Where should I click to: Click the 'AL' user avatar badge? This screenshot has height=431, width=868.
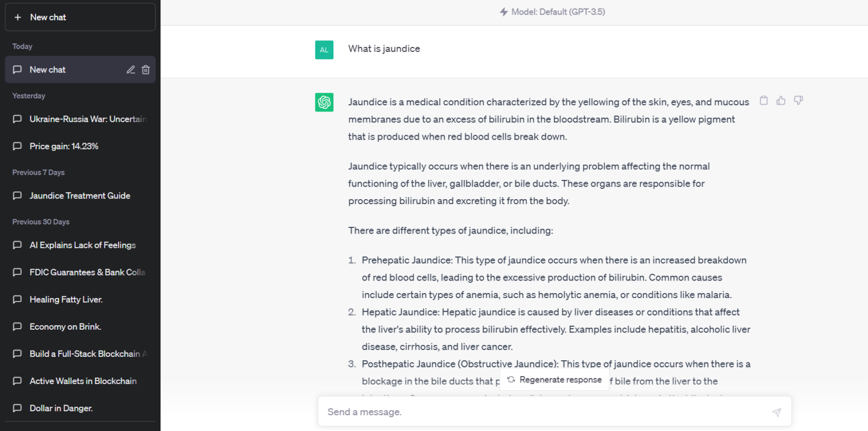click(324, 50)
